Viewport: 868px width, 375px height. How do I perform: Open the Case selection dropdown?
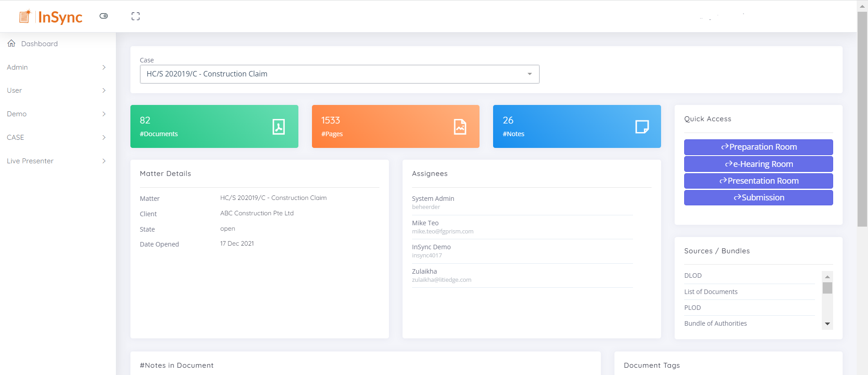click(x=339, y=74)
